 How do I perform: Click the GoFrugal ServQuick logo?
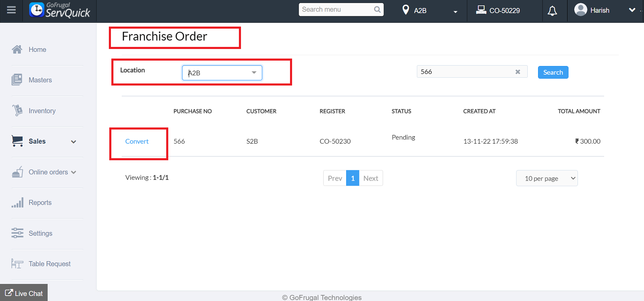[x=60, y=10]
